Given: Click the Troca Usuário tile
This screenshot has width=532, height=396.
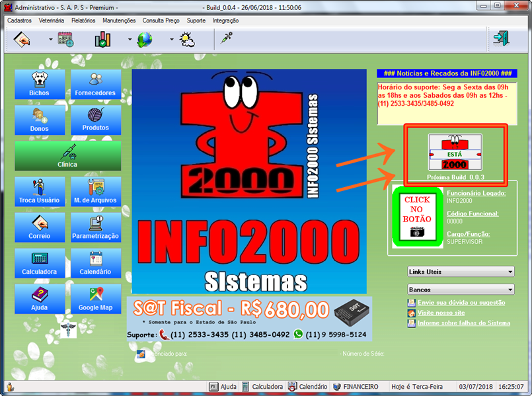Looking at the screenshot, I should click(40, 191).
